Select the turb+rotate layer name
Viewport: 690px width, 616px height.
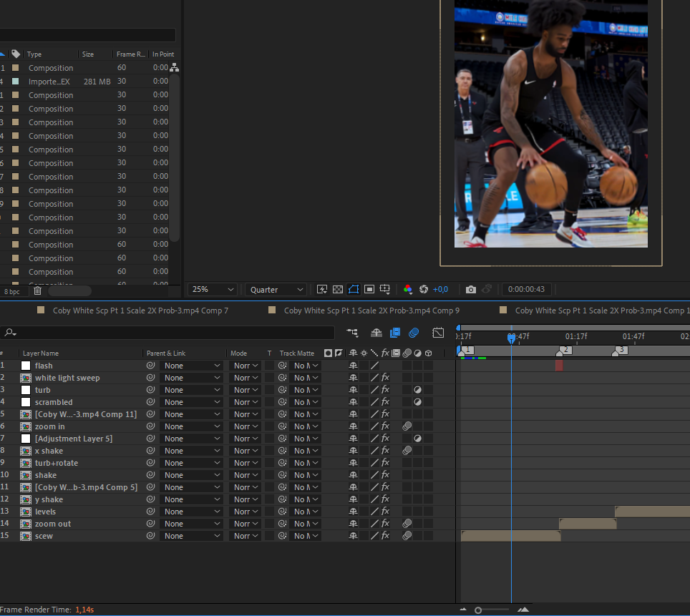click(x=57, y=463)
